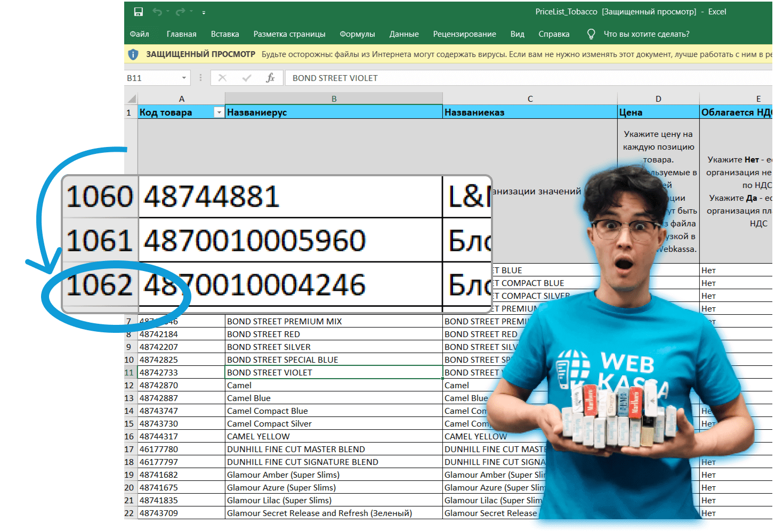Click the Save icon in the title bar
Image resolution: width=783 pixels, height=532 pixels.
(139, 12)
